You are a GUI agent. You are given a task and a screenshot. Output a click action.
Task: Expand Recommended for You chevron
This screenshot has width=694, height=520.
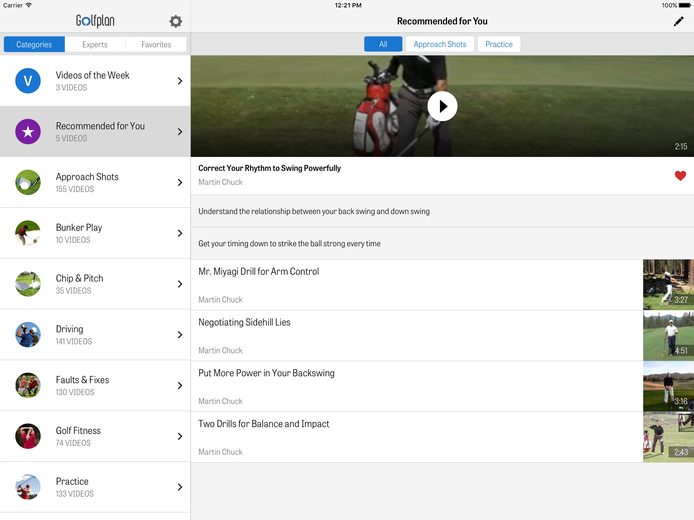(180, 132)
